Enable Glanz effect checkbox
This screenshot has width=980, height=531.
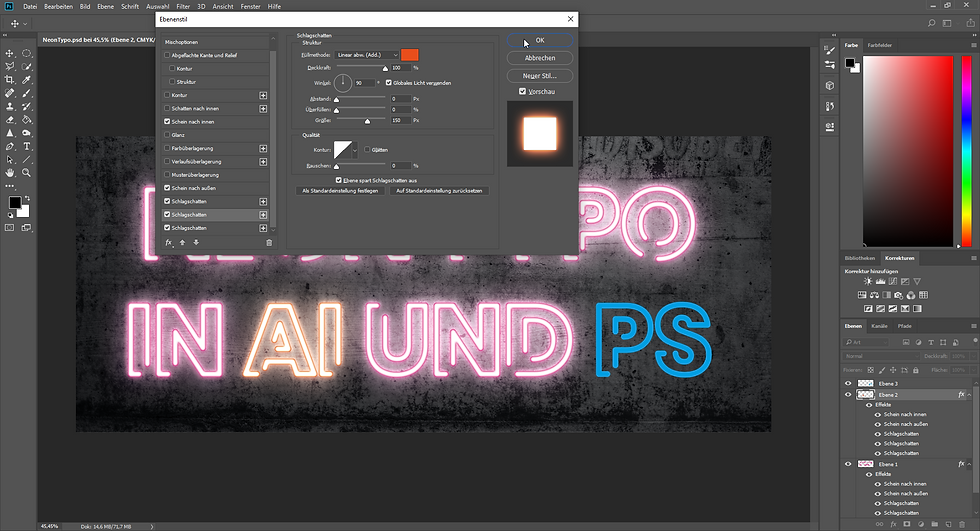point(167,135)
